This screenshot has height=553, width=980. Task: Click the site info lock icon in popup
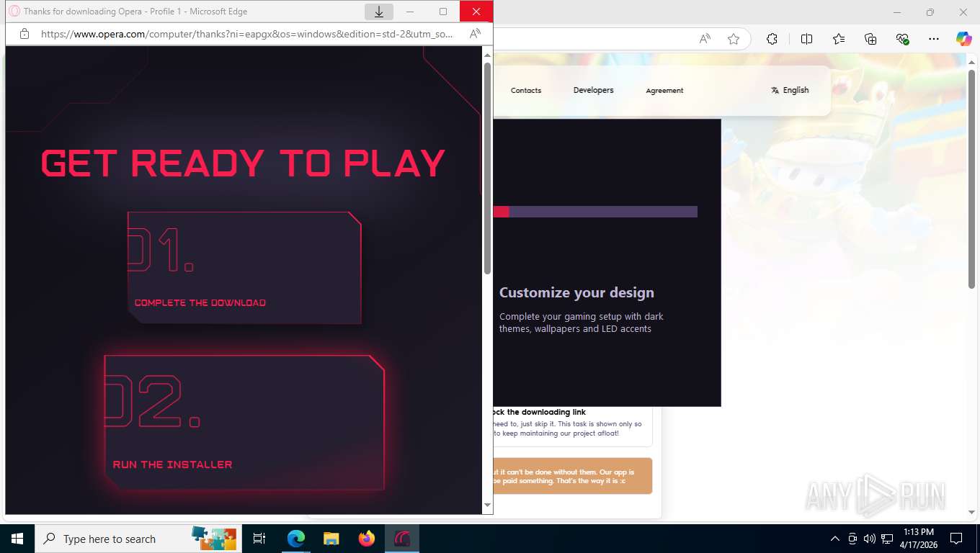24,34
